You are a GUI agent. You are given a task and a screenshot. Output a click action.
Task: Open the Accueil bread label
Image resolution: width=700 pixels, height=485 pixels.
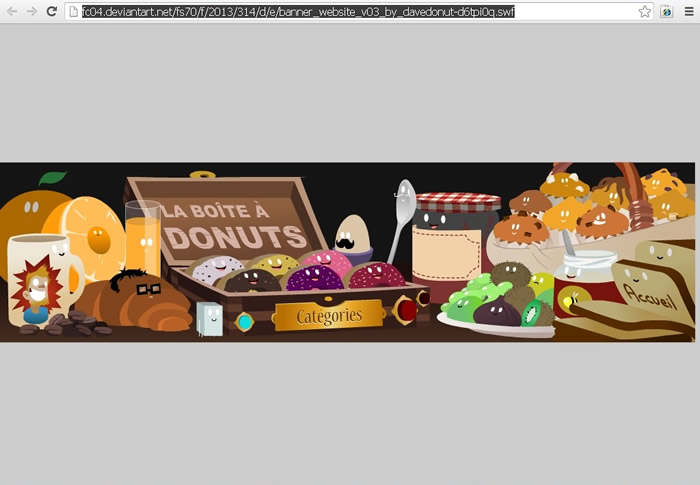point(646,291)
